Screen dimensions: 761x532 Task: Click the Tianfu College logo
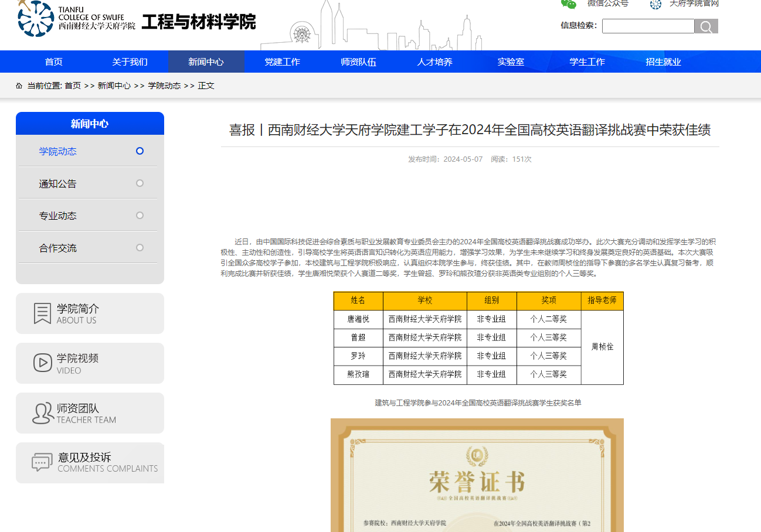click(x=76, y=19)
